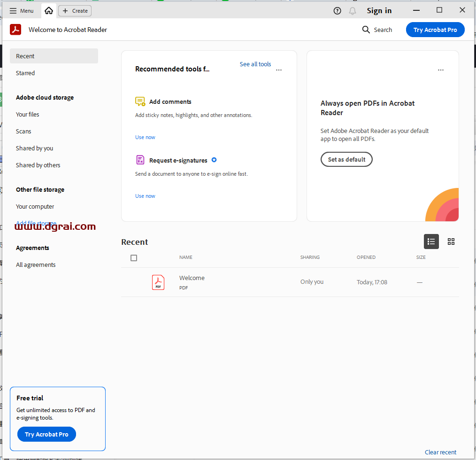Click Use now under Request e-signatures
This screenshot has width=476, height=460.
pos(145,196)
